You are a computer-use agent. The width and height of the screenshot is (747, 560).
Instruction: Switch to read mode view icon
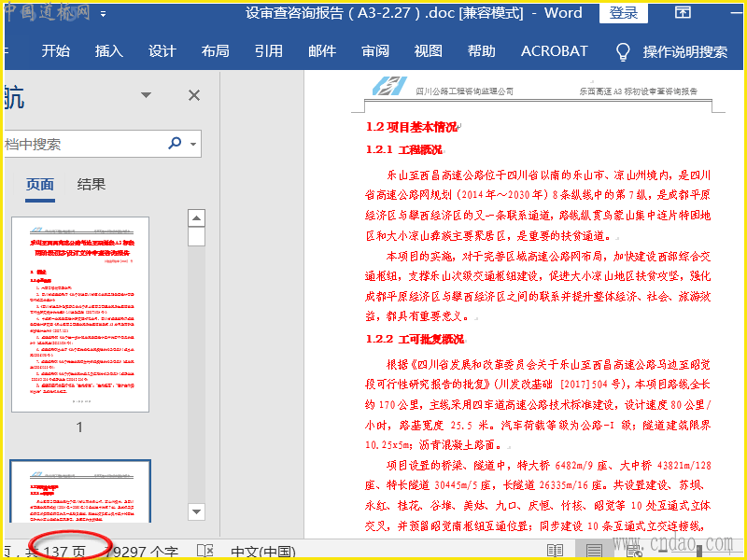[556, 551]
